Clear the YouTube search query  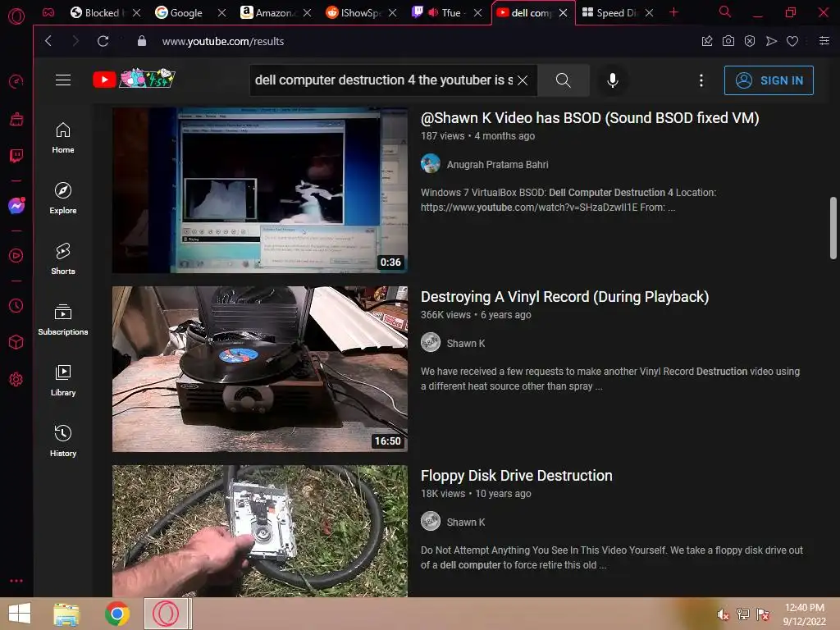pyautogui.click(x=523, y=80)
